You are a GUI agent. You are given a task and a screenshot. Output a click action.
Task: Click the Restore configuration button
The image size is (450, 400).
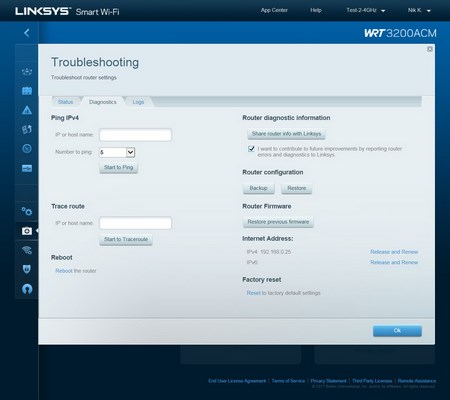[x=296, y=188]
